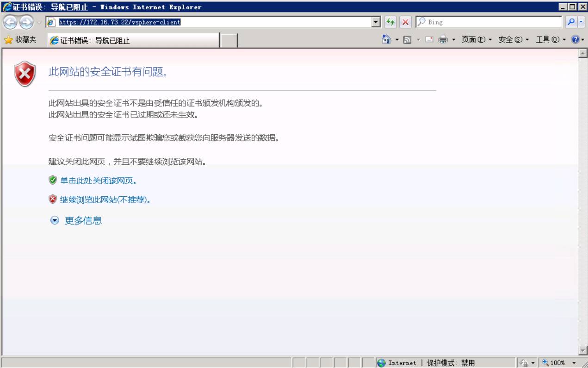Run search with the magnifier button

[x=570, y=22]
